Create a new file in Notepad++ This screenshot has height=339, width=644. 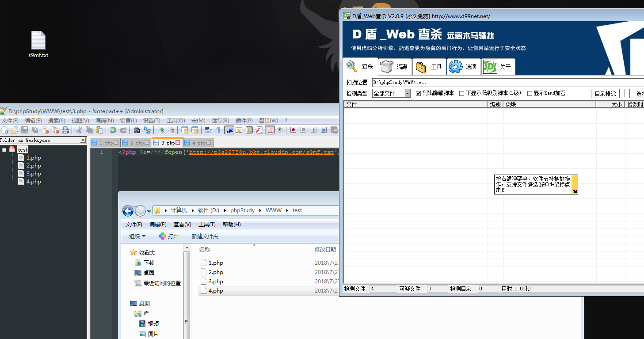point(4,130)
